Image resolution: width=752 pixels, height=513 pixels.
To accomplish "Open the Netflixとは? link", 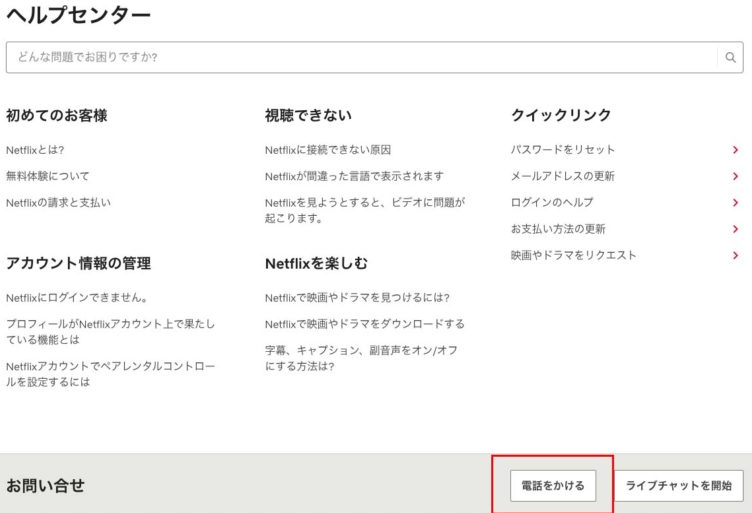I will [35, 150].
